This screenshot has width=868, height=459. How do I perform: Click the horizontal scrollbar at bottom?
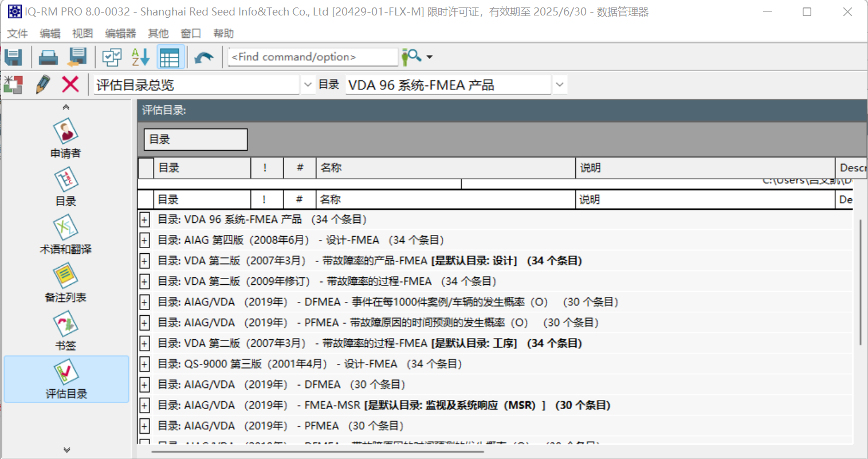pos(318,451)
